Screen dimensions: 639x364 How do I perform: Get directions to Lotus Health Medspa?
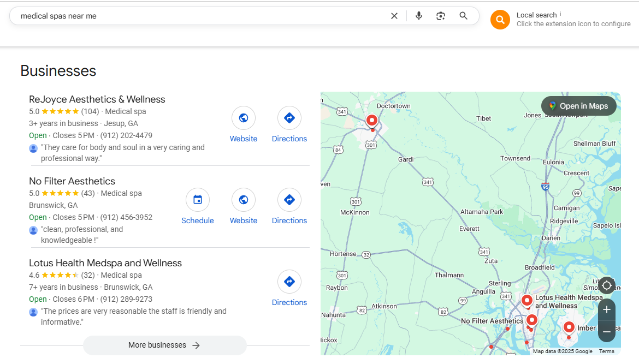[x=289, y=282]
